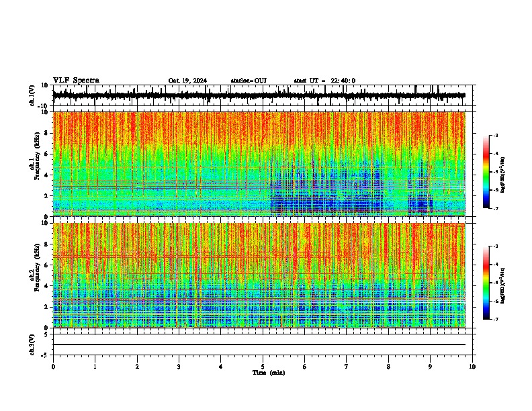Screen dimensions: 532x411
Task: Click the "5" tick on ch.3(V) axis
Action: point(46,334)
